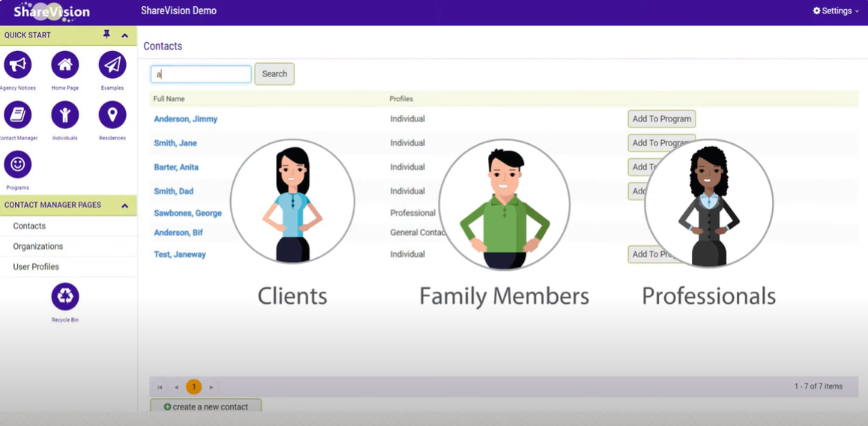Select Organizations in Contact Manager Pages
The height and width of the screenshot is (426, 868).
tap(38, 247)
